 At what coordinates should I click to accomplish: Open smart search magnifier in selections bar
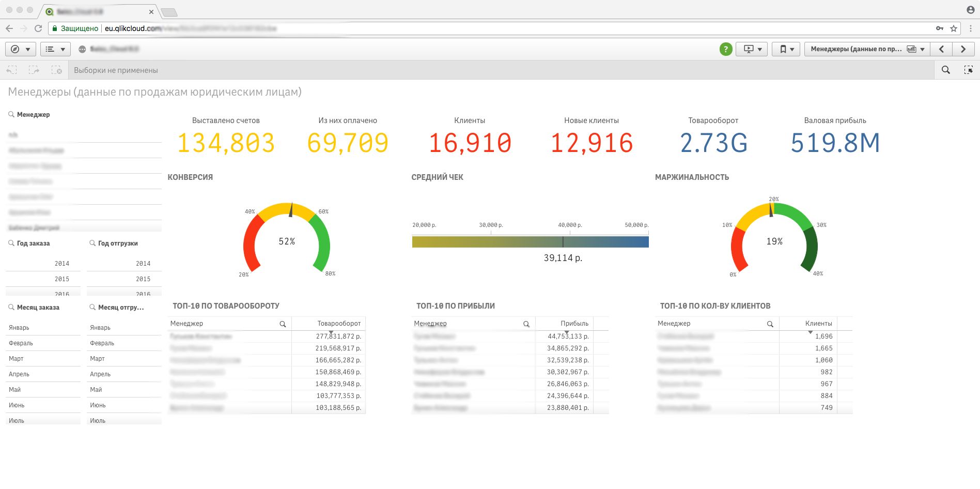(x=946, y=70)
